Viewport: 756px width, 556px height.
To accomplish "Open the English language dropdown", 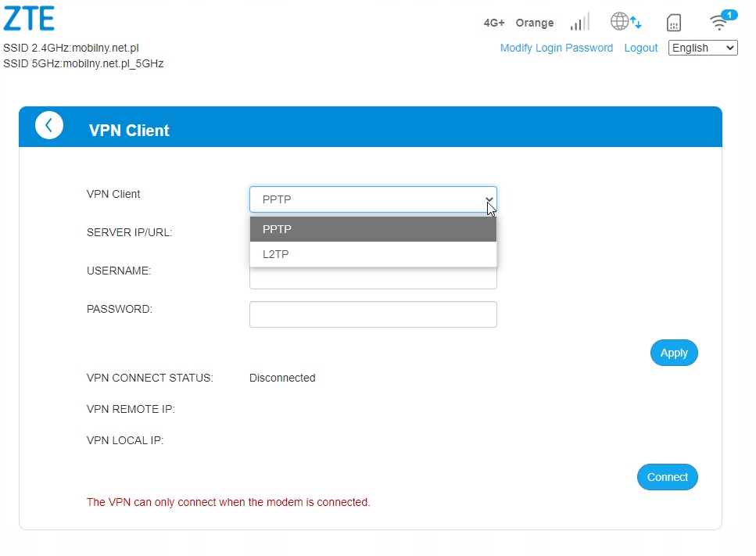I will [x=703, y=48].
